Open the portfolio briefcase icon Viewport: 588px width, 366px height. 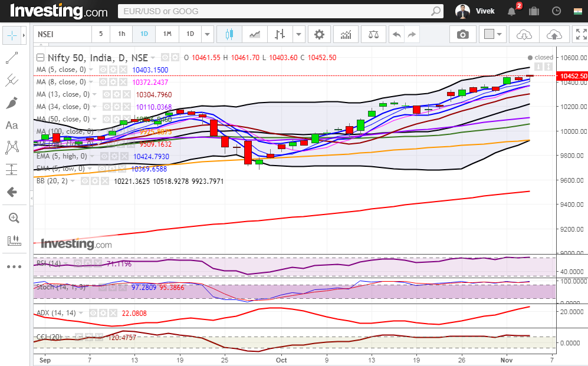[534, 11]
